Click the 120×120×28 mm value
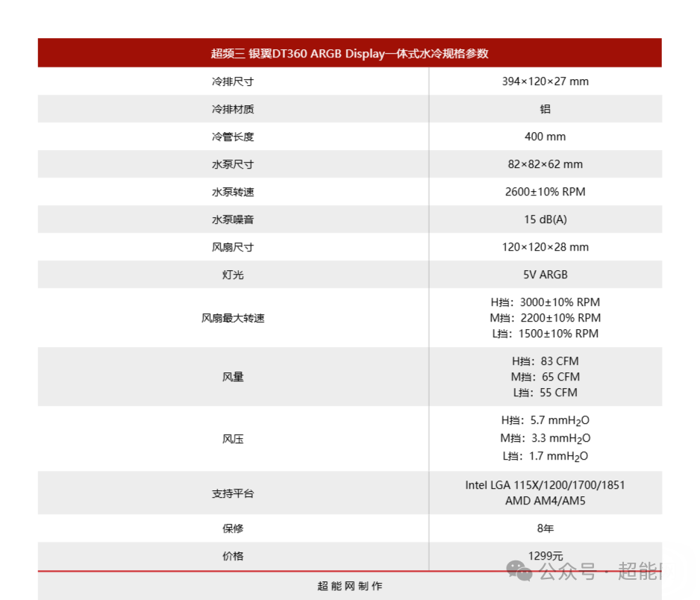700x600 pixels. (x=545, y=247)
